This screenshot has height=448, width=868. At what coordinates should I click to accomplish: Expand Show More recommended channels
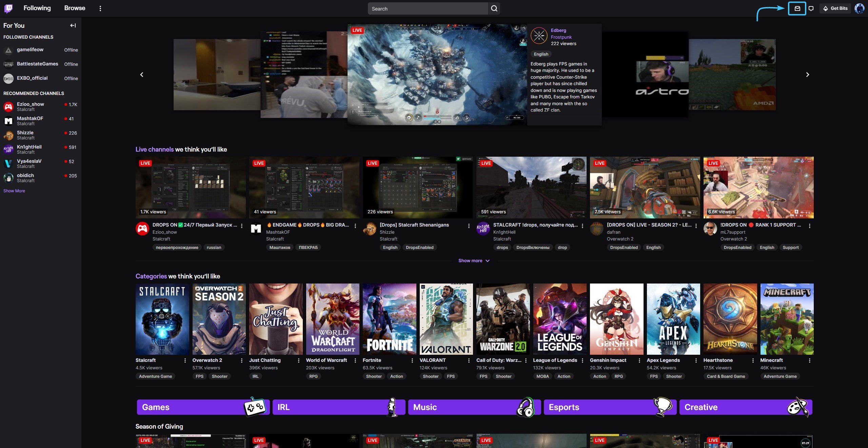click(14, 191)
